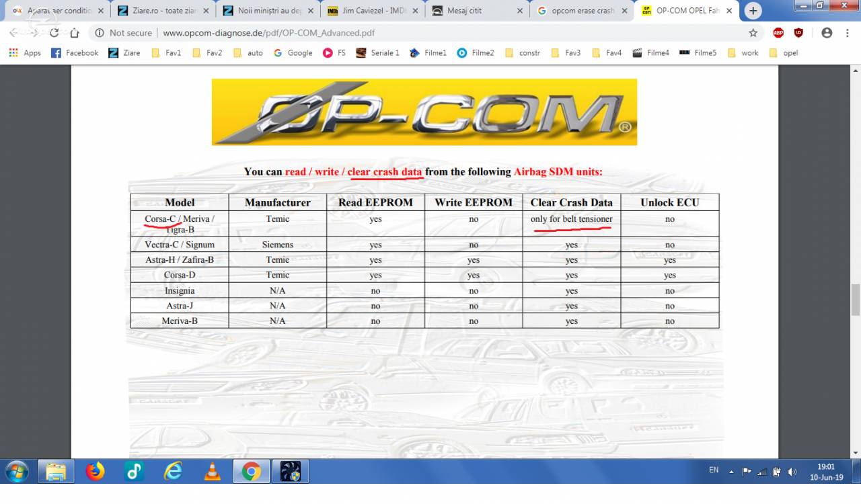Click 'Unlock ECU' column header
Screen dimensions: 861x504
[670, 202]
